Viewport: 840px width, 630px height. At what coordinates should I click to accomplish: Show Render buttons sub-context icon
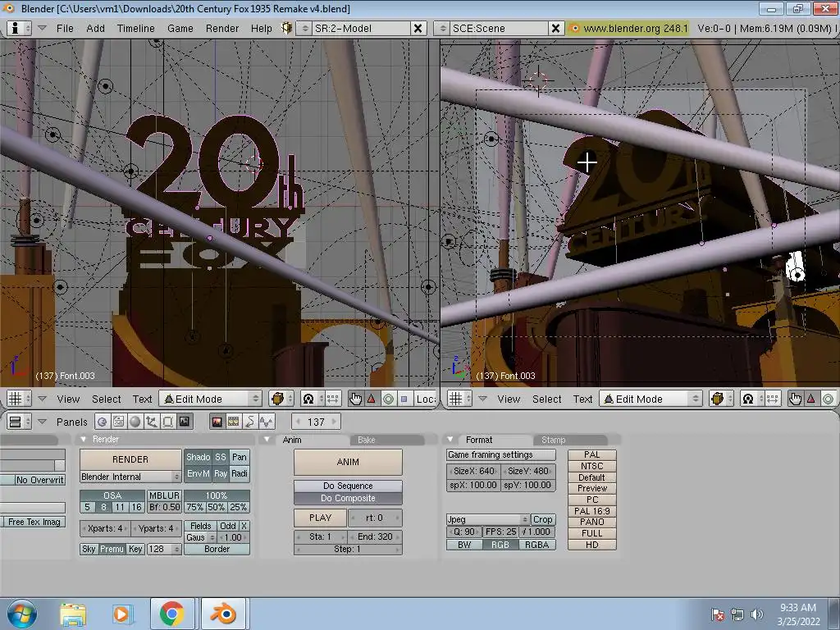click(x=217, y=422)
